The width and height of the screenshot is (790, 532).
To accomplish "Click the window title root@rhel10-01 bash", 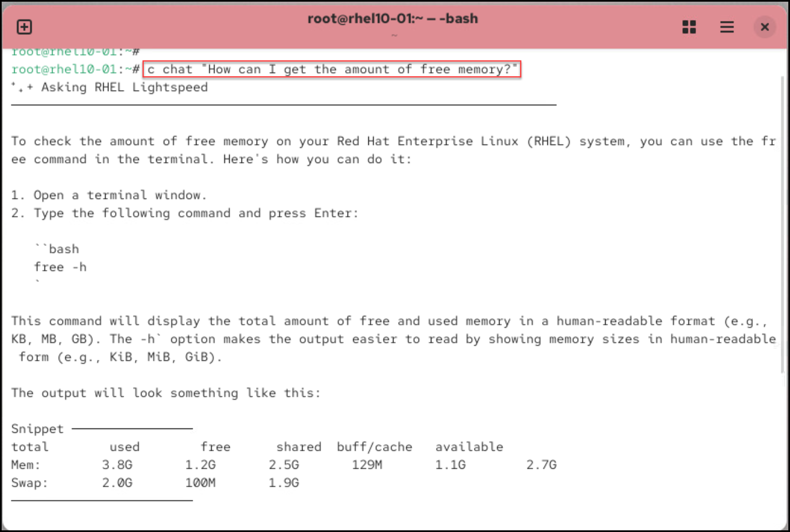I will [392, 18].
